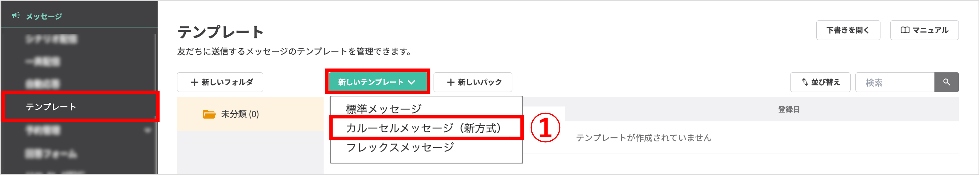Choose 標準メッセージ from the dropdown
Image resolution: width=980 pixels, height=175 pixels.
384,109
